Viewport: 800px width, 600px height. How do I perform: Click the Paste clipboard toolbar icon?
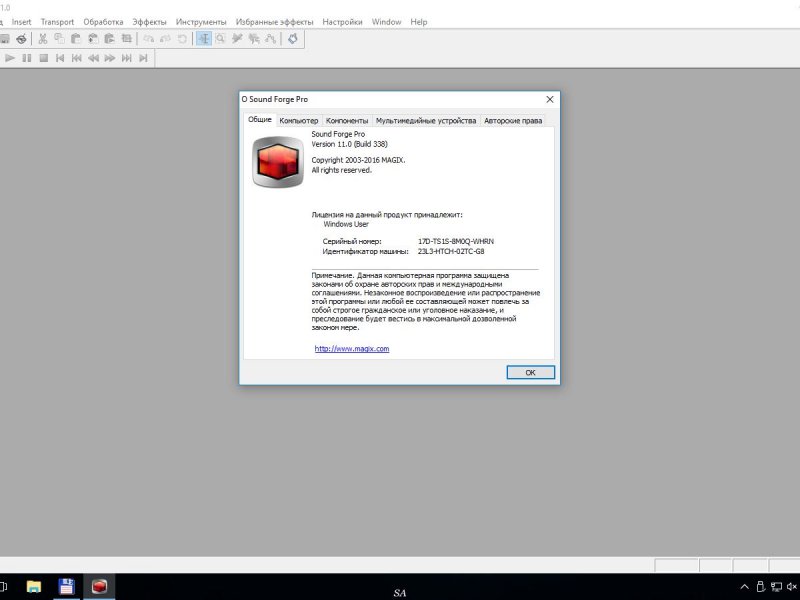[x=76, y=39]
